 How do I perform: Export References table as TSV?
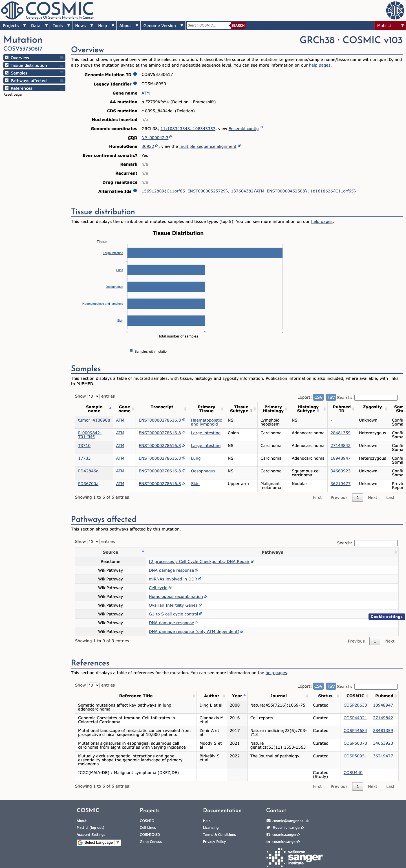pyautogui.click(x=331, y=686)
